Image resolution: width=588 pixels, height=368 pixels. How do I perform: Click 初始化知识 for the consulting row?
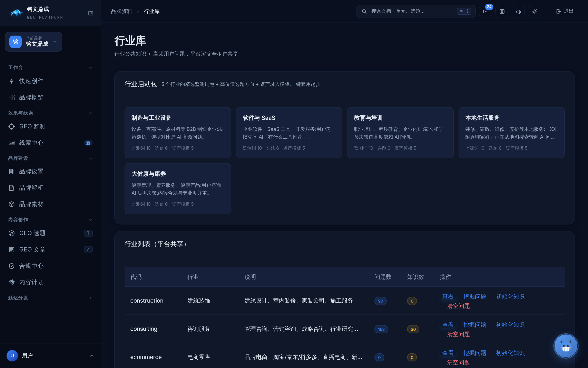pos(510,325)
